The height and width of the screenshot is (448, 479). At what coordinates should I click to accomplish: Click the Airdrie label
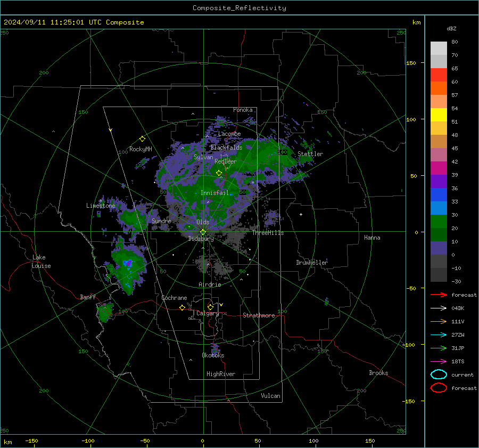click(210, 284)
